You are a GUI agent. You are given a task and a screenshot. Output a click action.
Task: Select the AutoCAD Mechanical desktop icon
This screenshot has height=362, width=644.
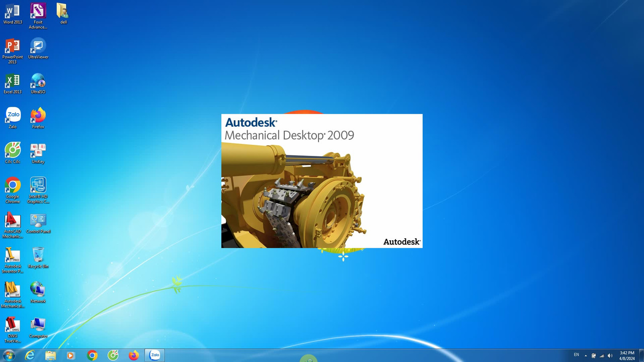(13, 225)
